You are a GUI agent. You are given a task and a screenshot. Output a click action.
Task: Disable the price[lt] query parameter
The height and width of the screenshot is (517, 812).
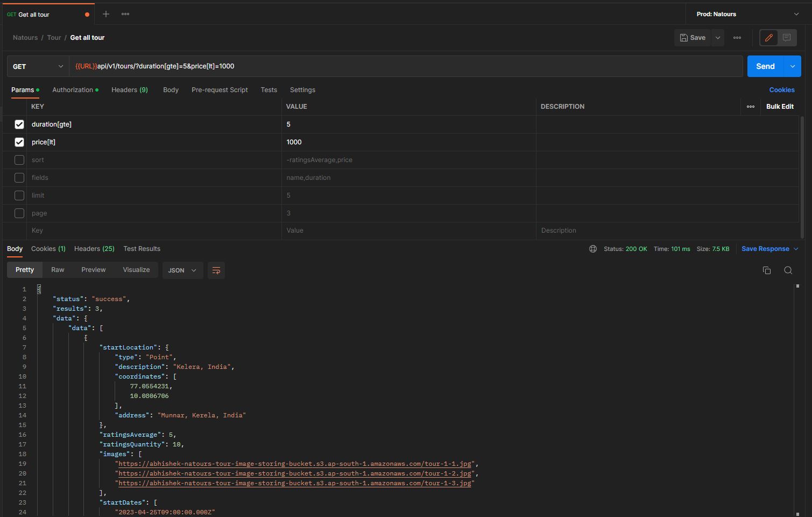pos(19,142)
